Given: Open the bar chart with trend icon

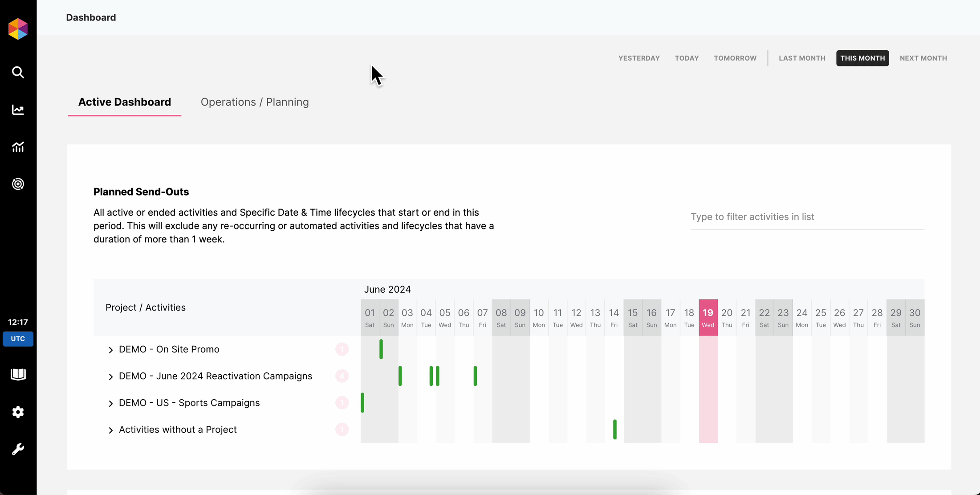Looking at the screenshot, I should coord(18,147).
